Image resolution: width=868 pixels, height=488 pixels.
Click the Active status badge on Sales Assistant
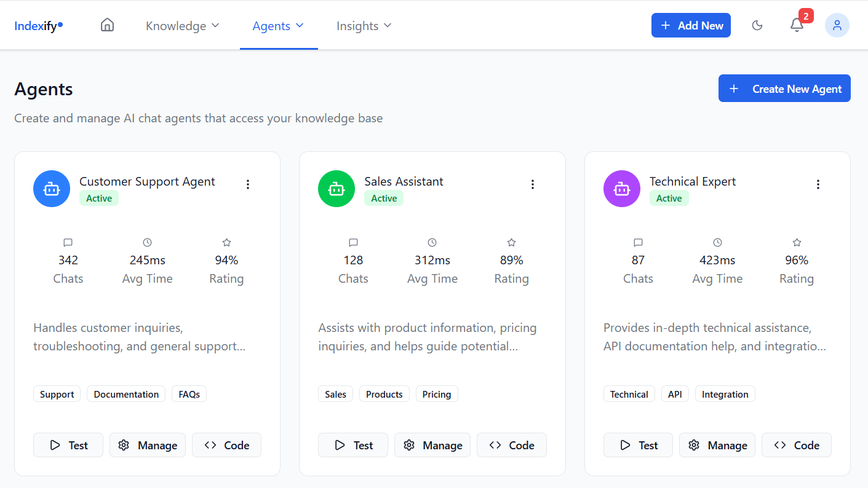[x=384, y=198]
